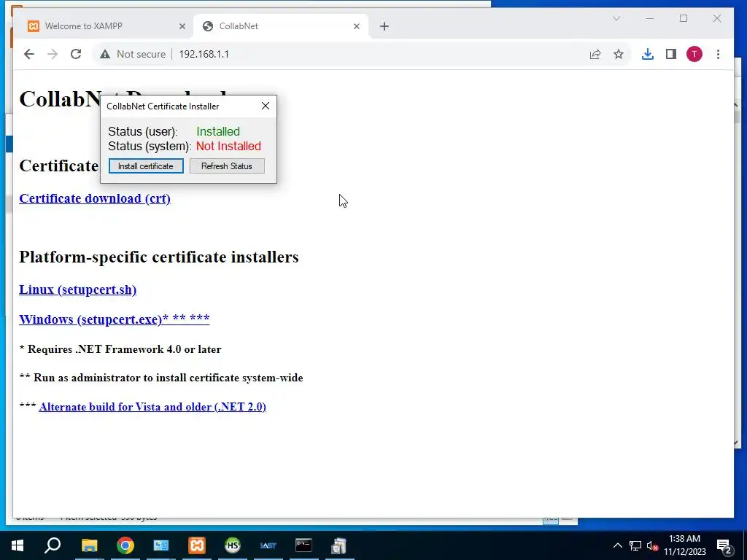This screenshot has height=560, width=747.
Task: Bookmark this page with the star
Action: (619, 54)
